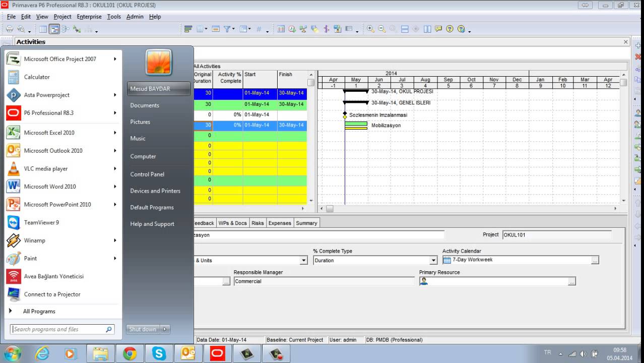Viewport: 644px width, 363px height.
Task: Open Devices and Printers link
Action: [155, 191]
